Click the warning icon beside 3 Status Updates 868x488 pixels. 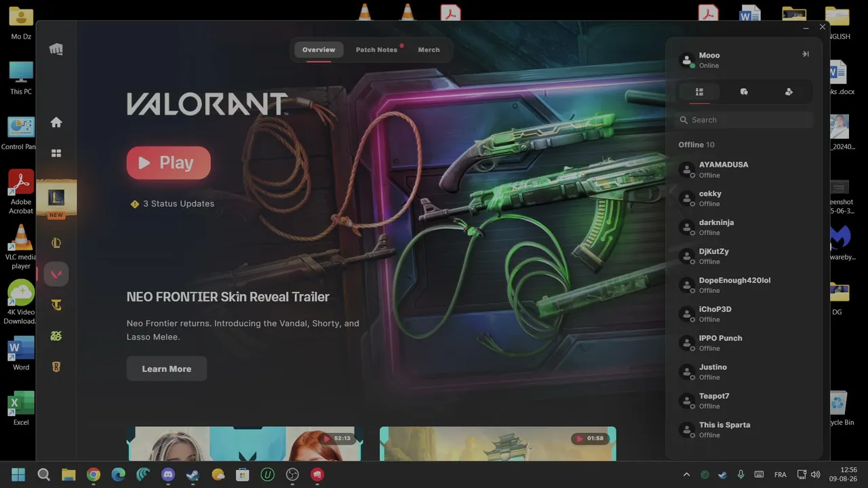click(135, 203)
